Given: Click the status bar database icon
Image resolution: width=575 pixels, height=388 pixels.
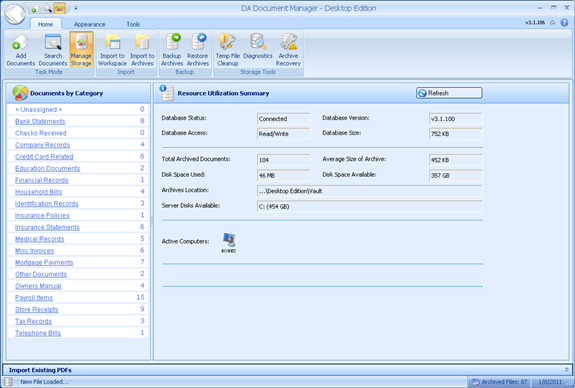Looking at the screenshot, I should coord(8,382).
